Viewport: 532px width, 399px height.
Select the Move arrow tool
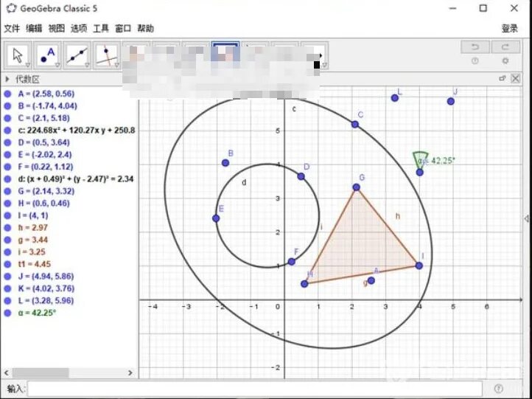pyautogui.click(x=18, y=55)
